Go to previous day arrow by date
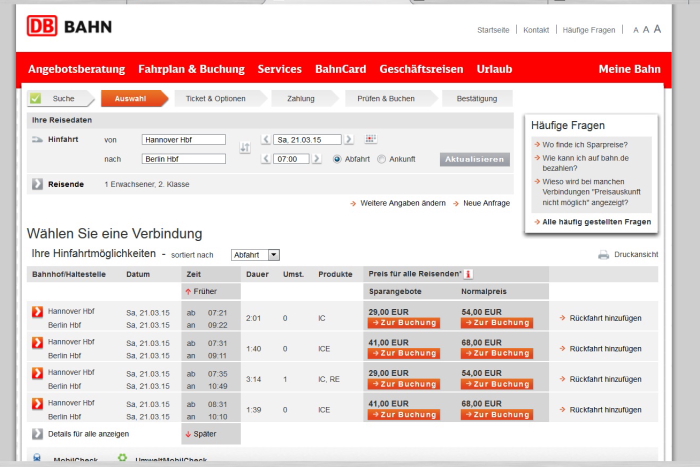This screenshot has width=700, height=467. pyautogui.click(x=265, y=139)
